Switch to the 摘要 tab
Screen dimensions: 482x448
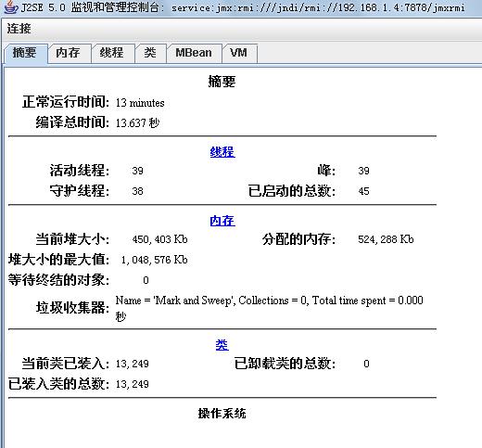point(25,53)
